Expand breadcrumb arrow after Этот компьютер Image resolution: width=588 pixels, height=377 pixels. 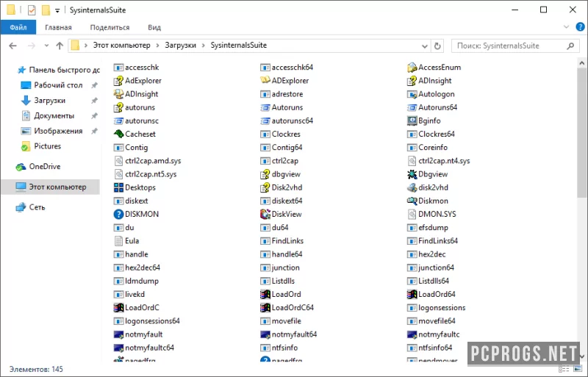tap(158, 46)
